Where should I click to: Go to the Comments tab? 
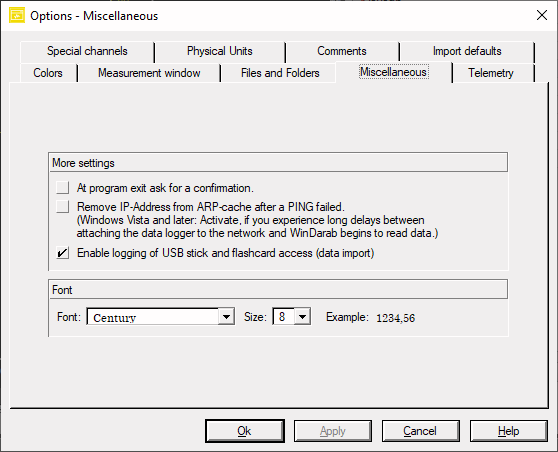[x=342, y=51]
